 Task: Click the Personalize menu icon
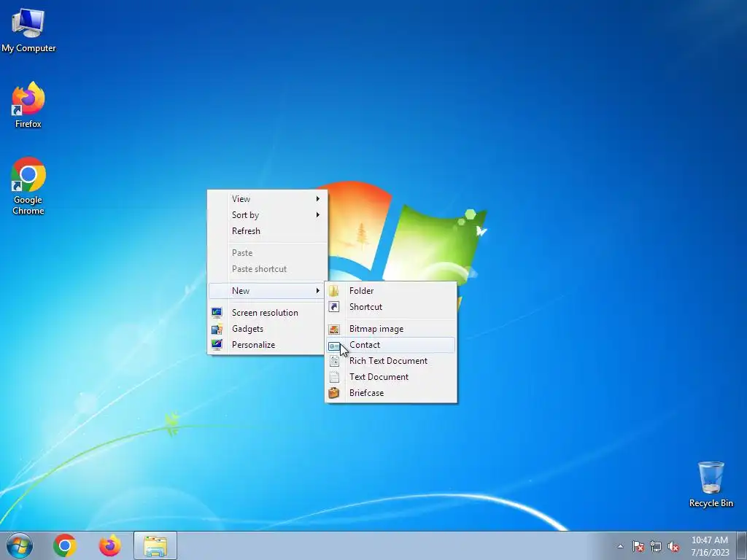217,345
